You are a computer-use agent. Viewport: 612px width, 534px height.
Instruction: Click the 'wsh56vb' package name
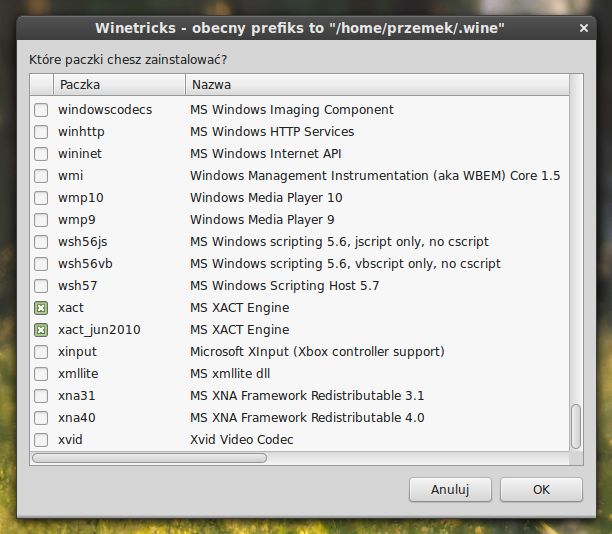click(x=85, y=264)
